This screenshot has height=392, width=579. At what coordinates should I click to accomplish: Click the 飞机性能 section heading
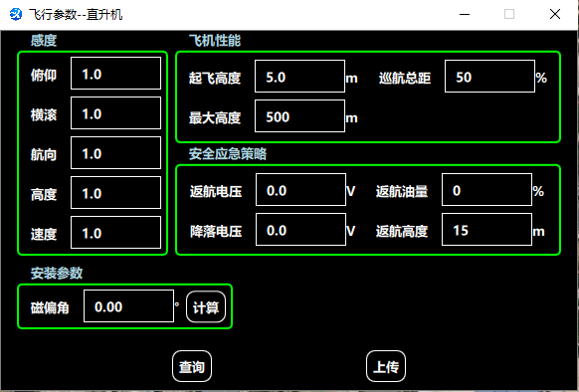(215, 40)
